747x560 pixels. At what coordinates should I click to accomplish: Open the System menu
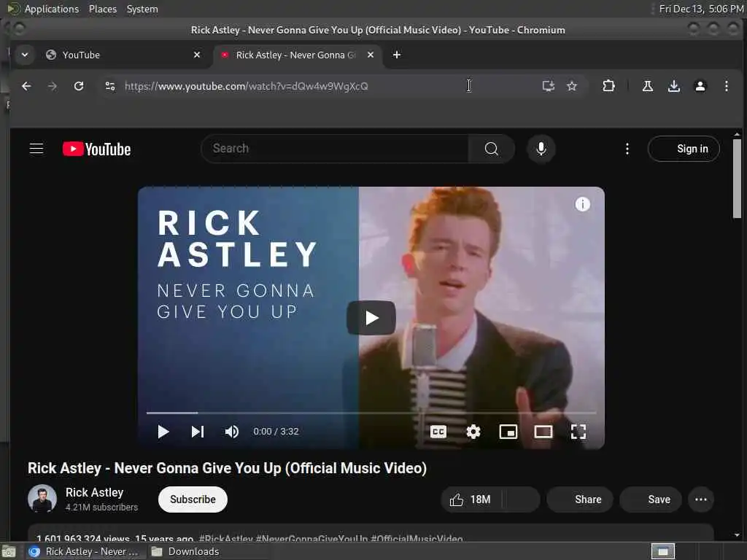142,9
